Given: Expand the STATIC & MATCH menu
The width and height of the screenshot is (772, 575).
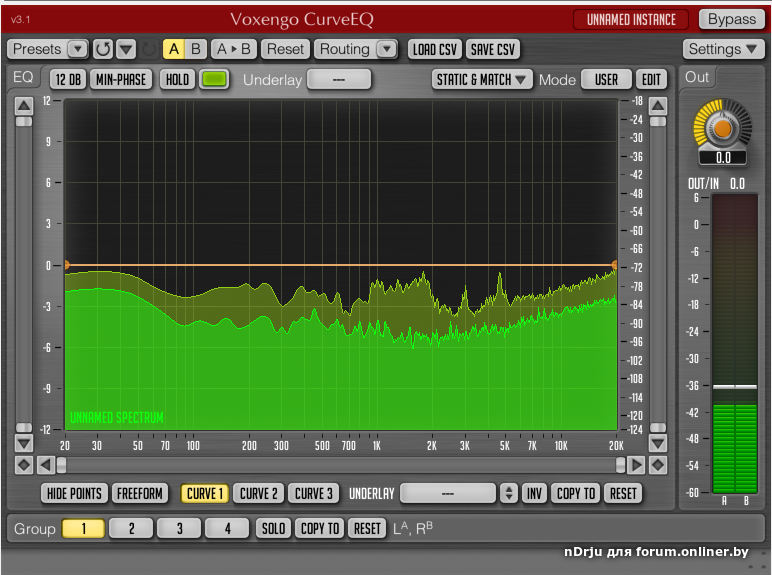Looking at the screenshot, I should coord(482,79).
